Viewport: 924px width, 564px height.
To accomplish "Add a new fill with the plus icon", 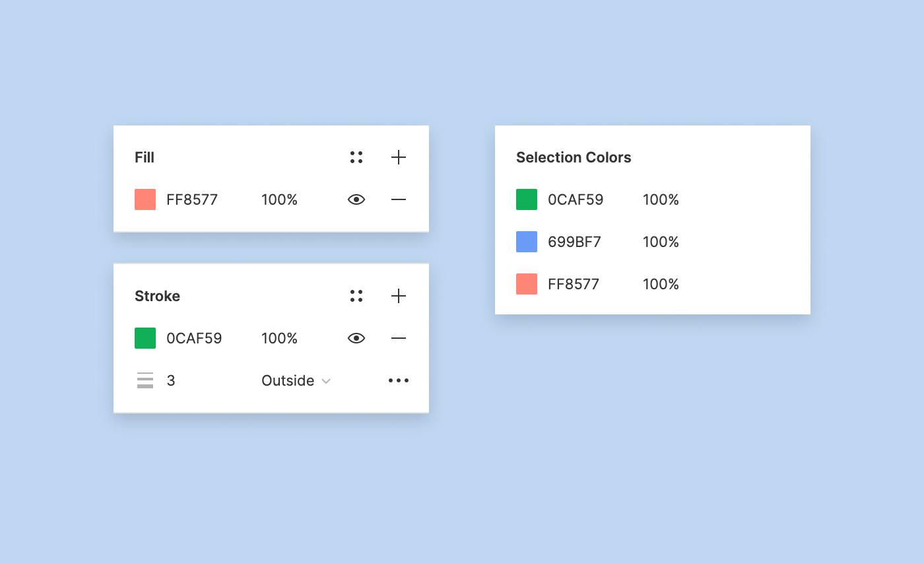I will click(x=399, y=157).
